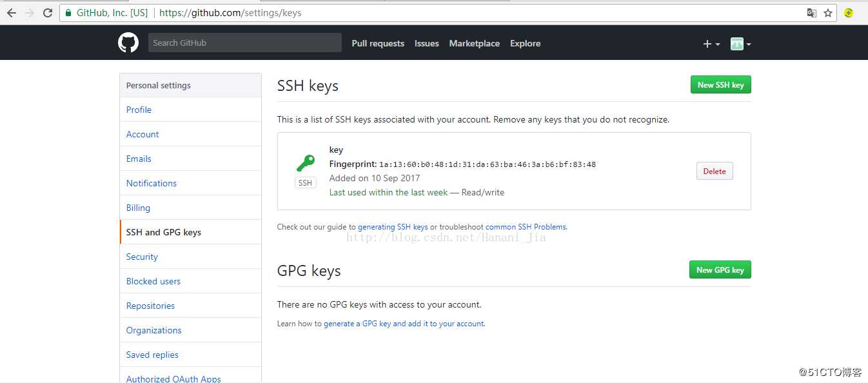Click the browser forward arrow
The image size is (868, 383).
click(x=30, y=13)
